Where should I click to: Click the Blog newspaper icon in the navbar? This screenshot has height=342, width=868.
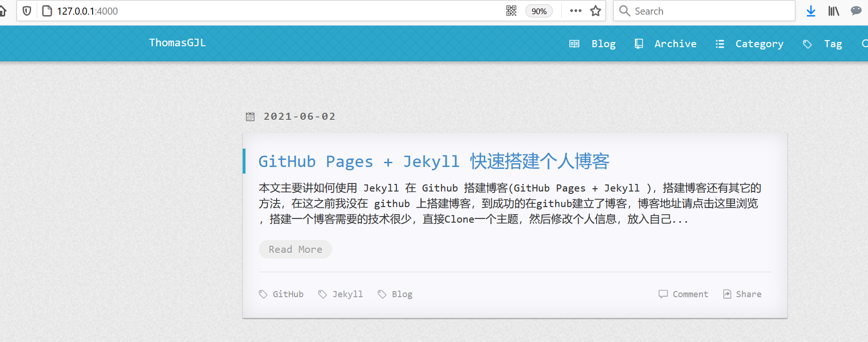pos(574,44)
